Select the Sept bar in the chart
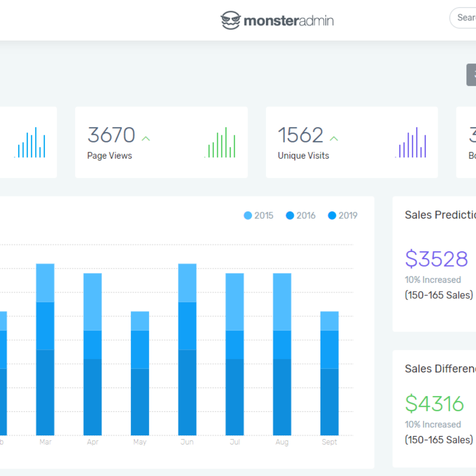This screenshot has height=476, width=476. coord(330,373)
